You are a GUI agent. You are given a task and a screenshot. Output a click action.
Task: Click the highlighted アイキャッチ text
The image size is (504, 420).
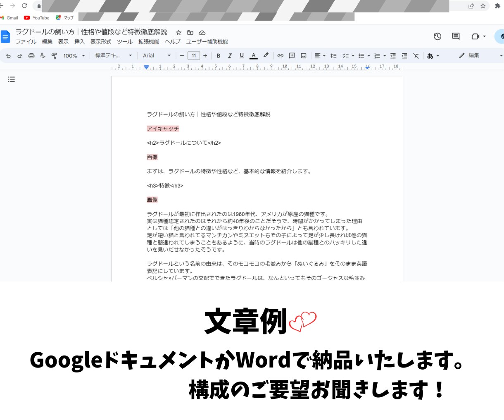pos(163,129)
